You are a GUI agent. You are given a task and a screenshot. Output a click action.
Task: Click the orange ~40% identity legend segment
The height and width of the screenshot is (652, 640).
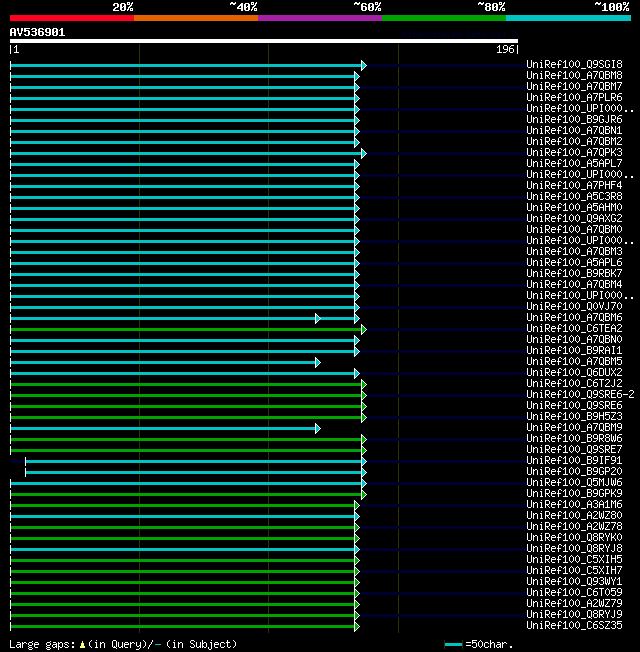195,18
